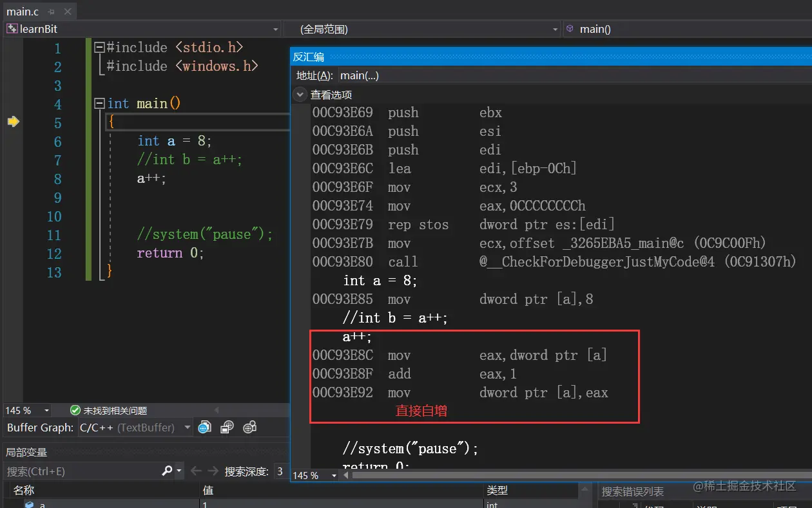Viewport: 812px width, 508px height.
Task: Click disassembly line 00C93E6B push edi
Action: pyautogui.click(x=407, y=150)
